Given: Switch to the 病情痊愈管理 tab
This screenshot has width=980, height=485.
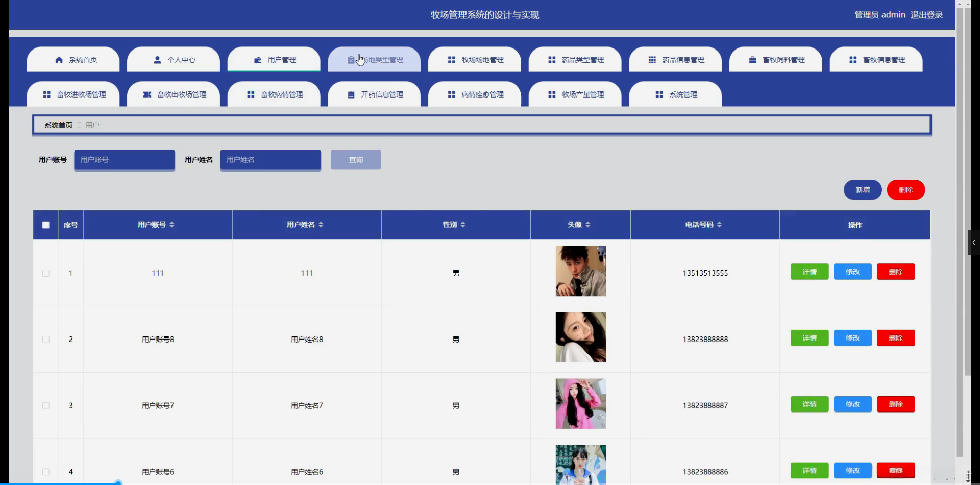Looking at the screenshot, I should (475, 94).
